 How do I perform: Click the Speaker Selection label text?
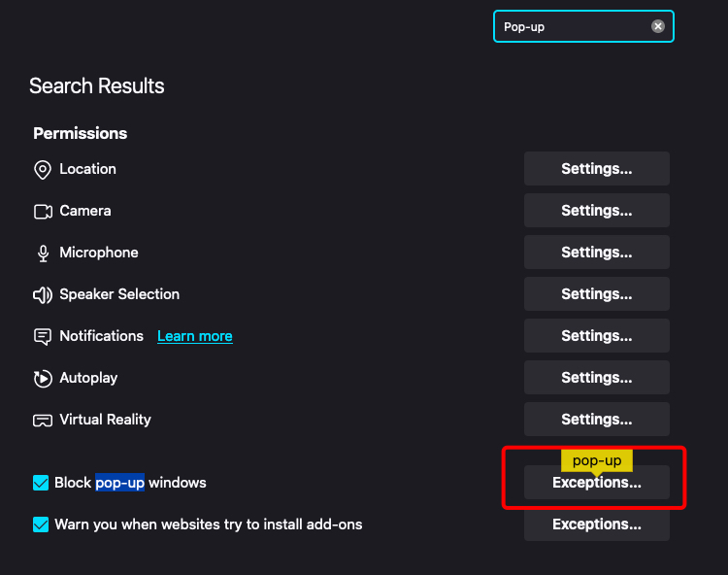[x=119, y=294]
